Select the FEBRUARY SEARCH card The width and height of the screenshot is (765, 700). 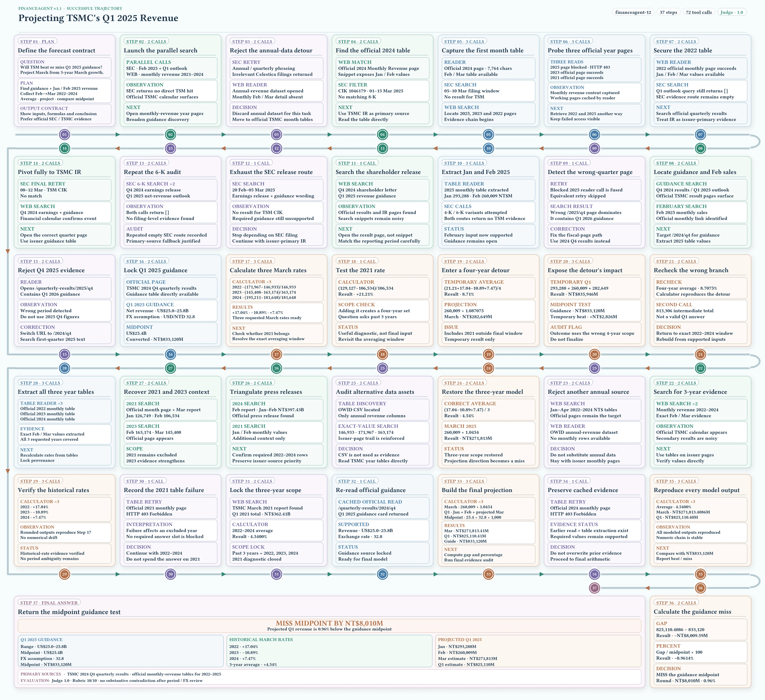[x=700, y=212]
